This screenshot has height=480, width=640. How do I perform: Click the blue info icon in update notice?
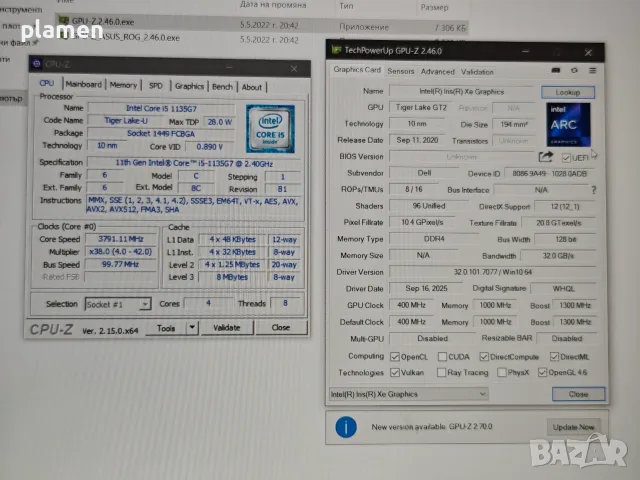pos(346,427)
